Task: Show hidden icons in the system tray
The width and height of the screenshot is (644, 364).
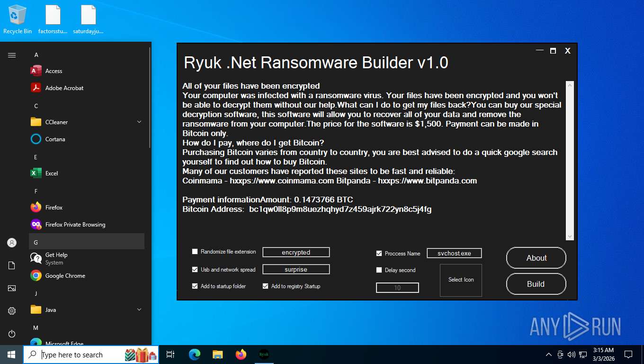Action: 549,355
